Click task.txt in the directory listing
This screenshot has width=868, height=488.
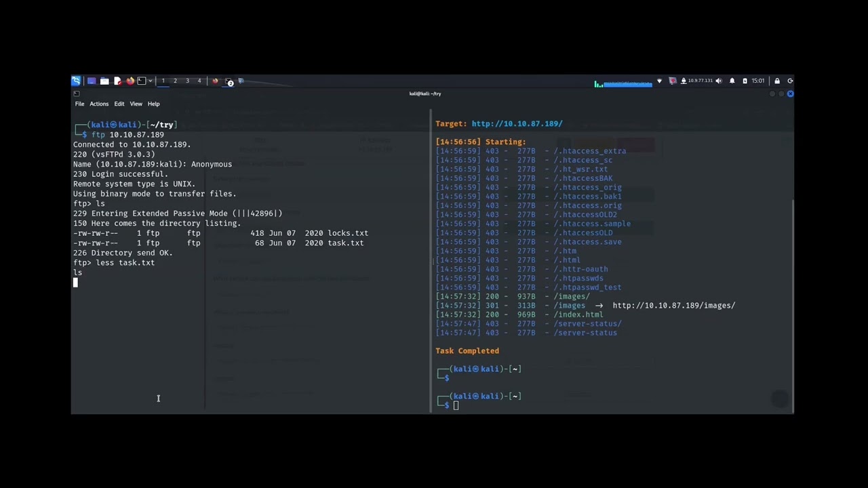click(346, 243)
